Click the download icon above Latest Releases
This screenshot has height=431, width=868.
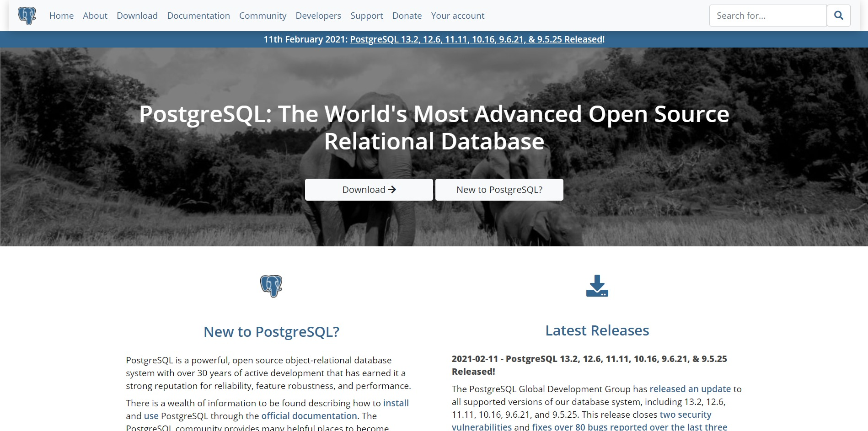(597, 286)
